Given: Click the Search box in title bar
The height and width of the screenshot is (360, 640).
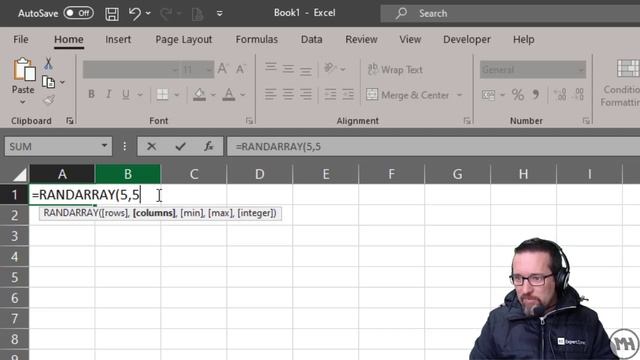Looking at the screenshot, I should click(x=510, y=13).
